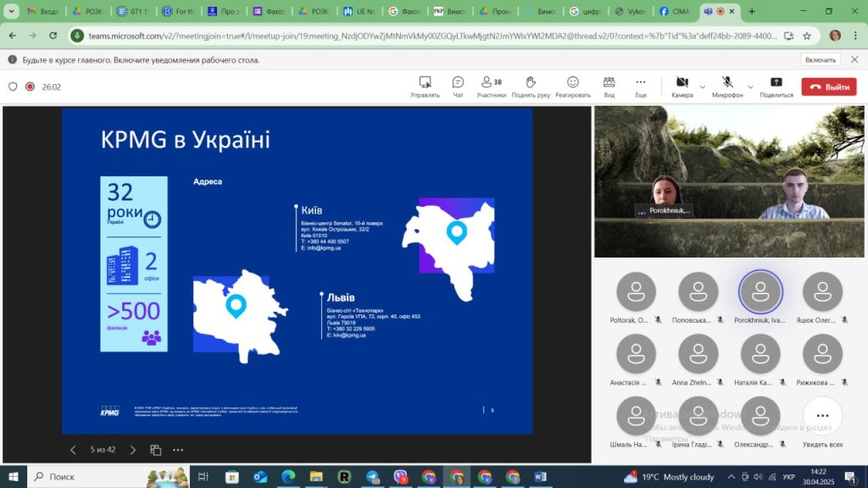Unmute using the Микрофон button
868x488 pixels.
[727, 87]
